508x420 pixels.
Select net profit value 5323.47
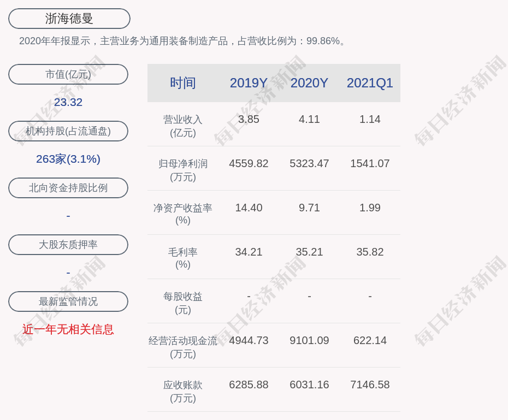click(309, 163)
